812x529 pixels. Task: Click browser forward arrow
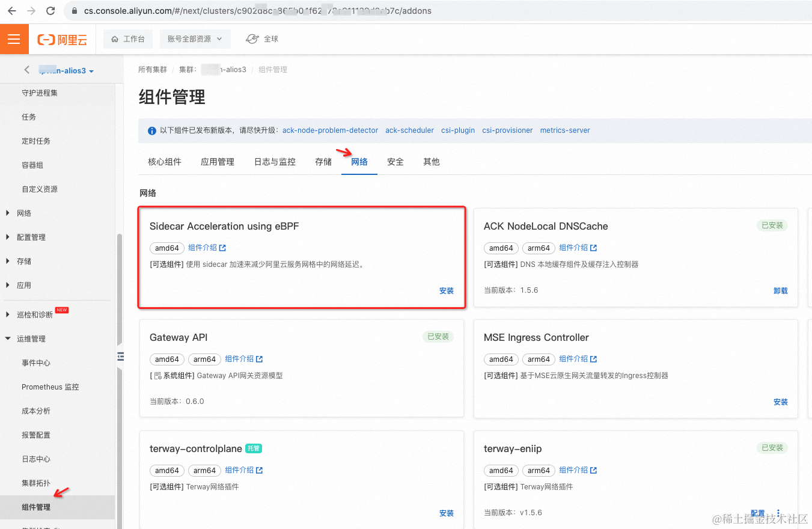coord(31,11)
